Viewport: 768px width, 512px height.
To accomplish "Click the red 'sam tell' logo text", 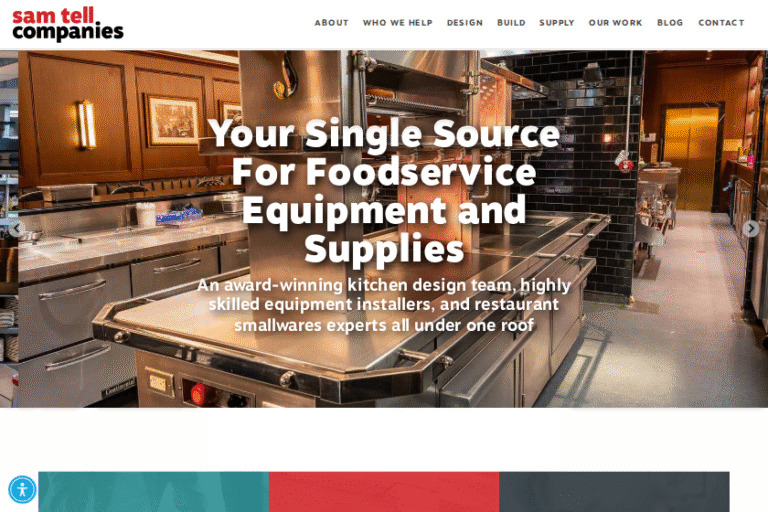I will pyautogui.click(x=53, y=15).
